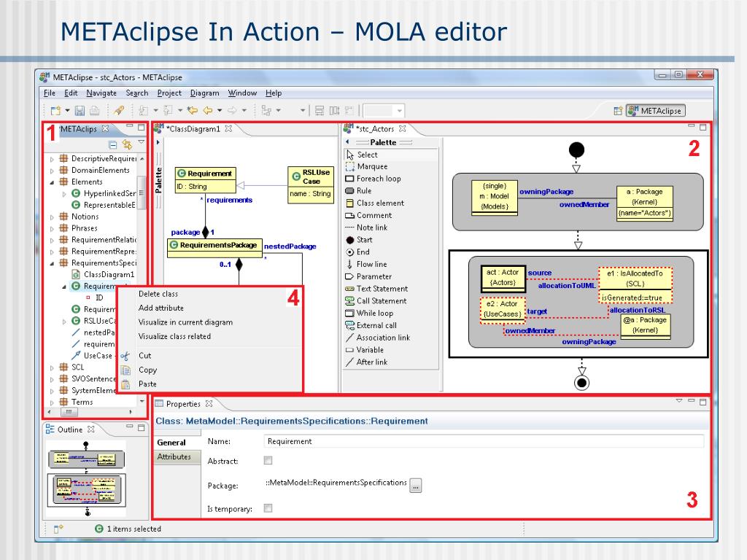Toggle the Is temporary checkbox

(x=268, y=508)
